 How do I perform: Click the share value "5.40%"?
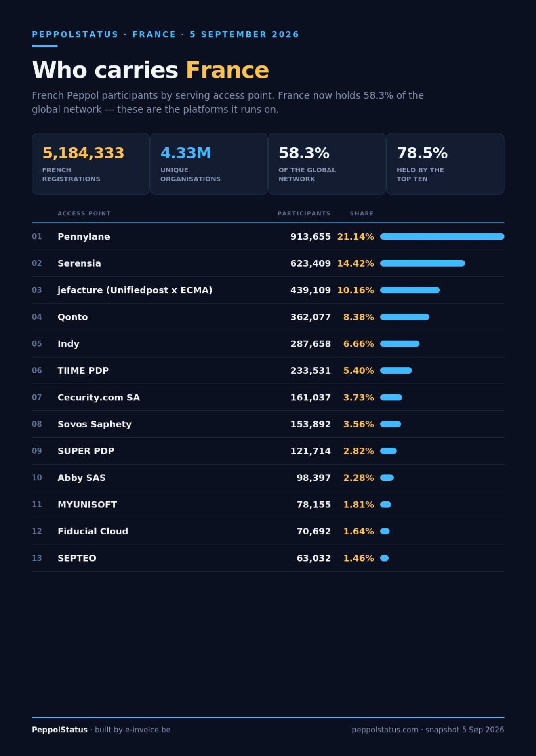pos(359,371)
